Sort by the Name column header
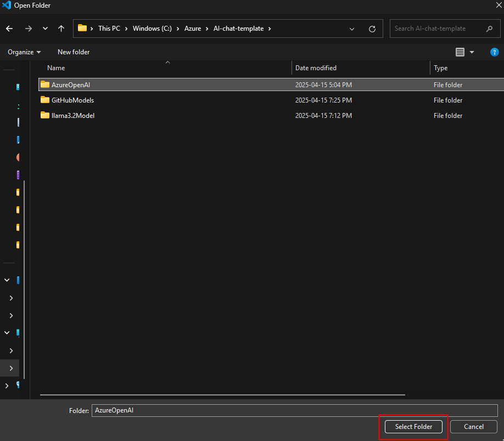The width and height of the screenshot is (504, 441). (56, 68)
